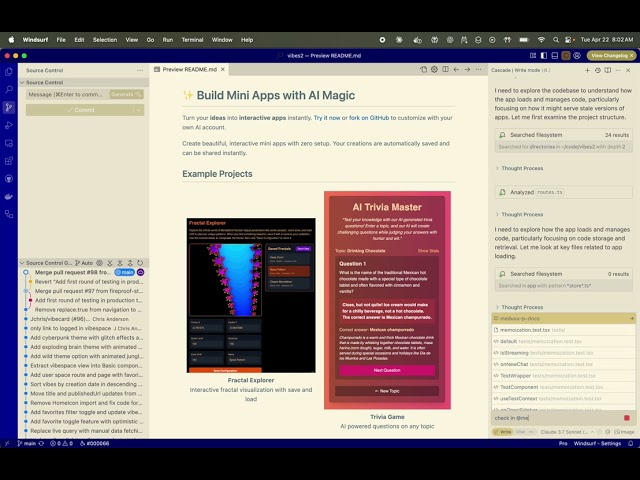Follow the Try it now link

(327, 118)
